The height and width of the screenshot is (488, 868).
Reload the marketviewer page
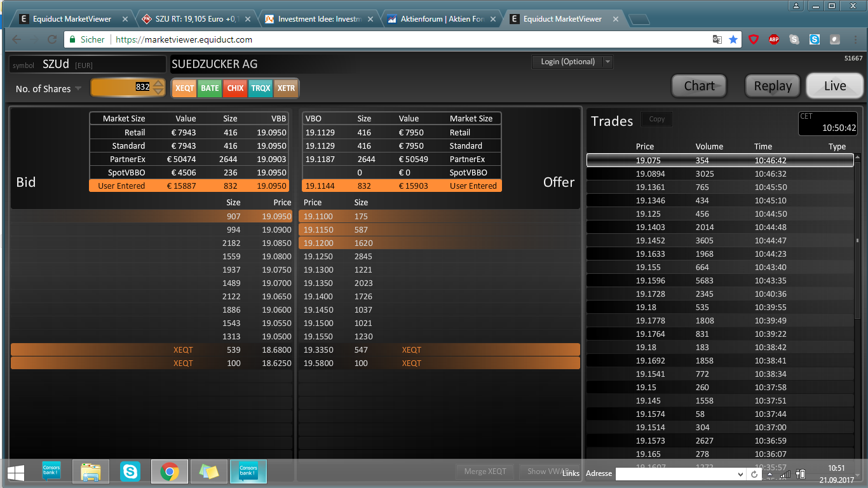pos(52,39)
